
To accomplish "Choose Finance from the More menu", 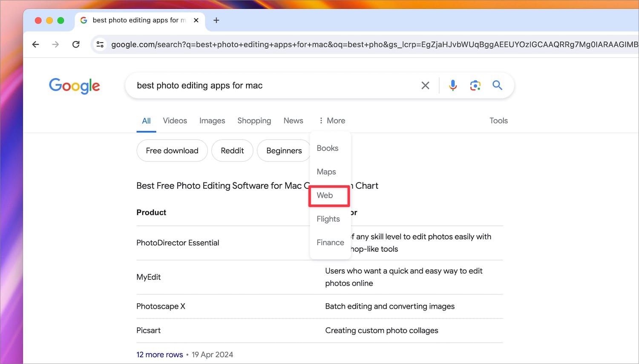I will tap(330, 242).
